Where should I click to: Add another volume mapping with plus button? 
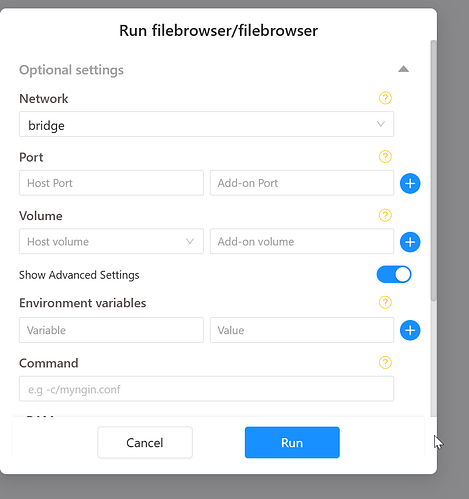(410, 242)
